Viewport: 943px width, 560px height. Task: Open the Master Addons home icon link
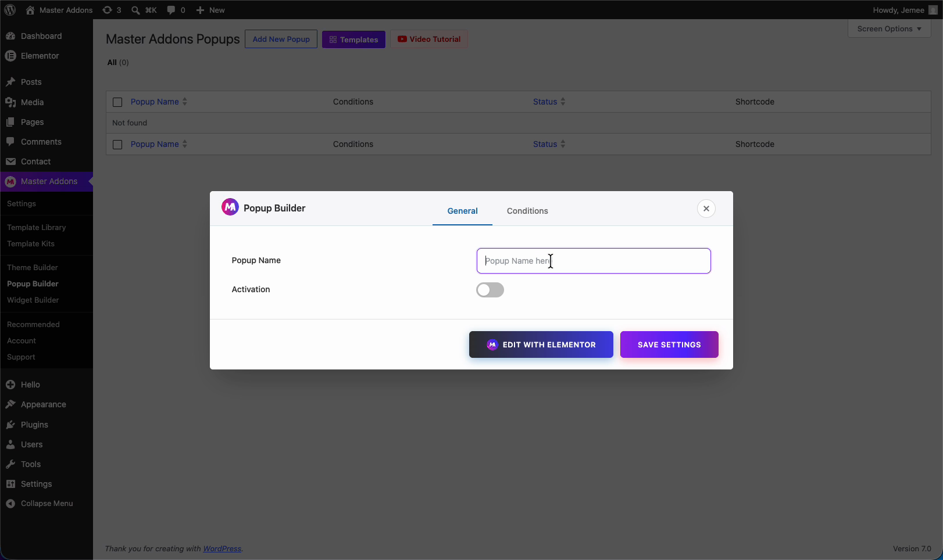[30, 10]
